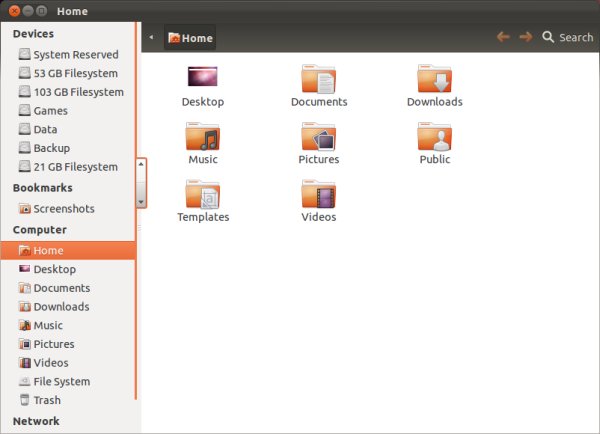600x434 pixels.
Task: Click the forward navigation arrow
Action: pyautogui.click(x=526, y=37)
